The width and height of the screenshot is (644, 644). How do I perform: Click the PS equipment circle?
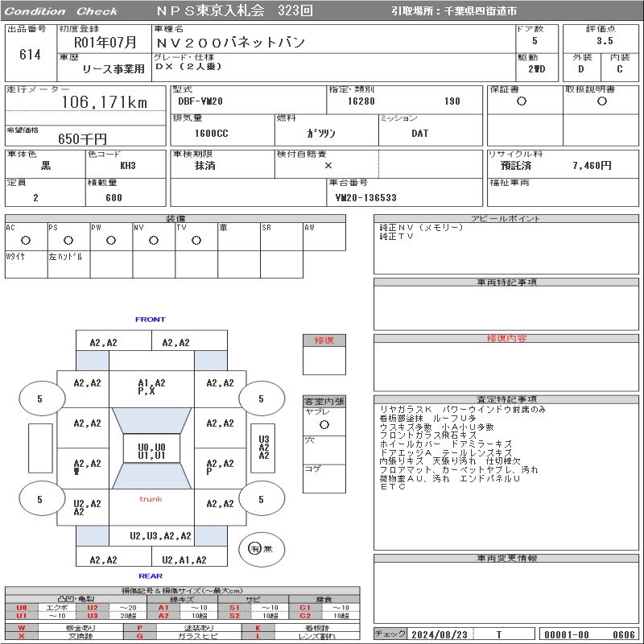click(68, 240)
